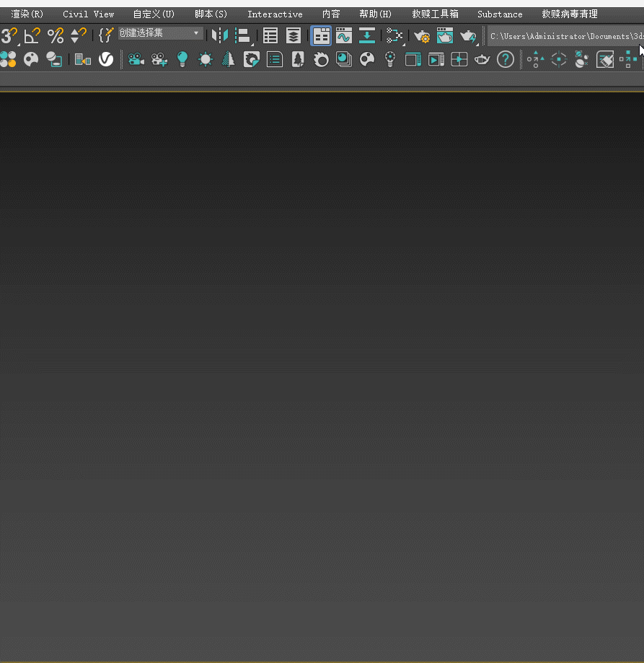Click the V-Ray logo icon
644x663 pixels.
[106, 59]
